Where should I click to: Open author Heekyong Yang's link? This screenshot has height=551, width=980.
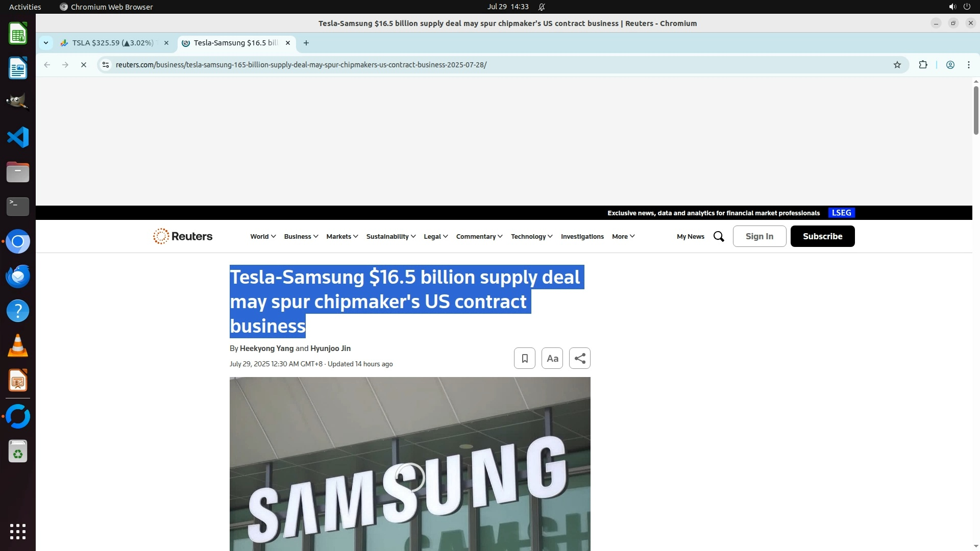(266, 348)
